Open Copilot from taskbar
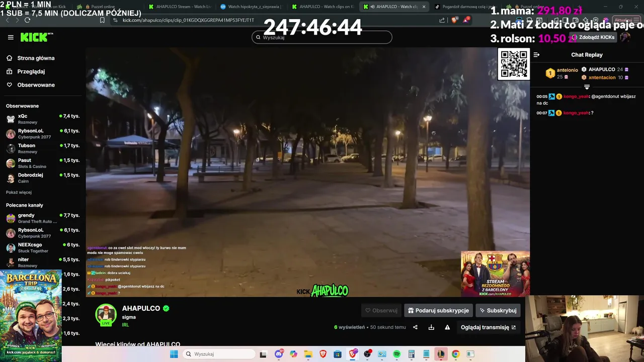This screenshot has height=362, width=644. tap(293, 354)
